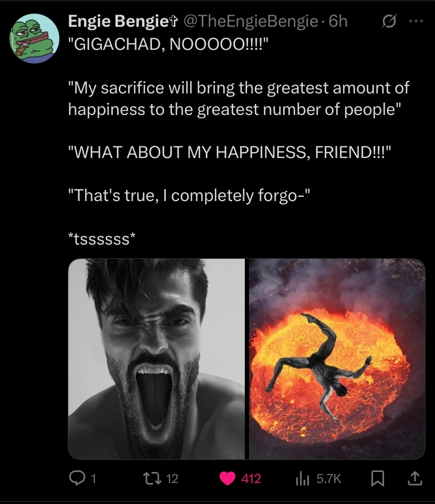435x504 pixels.
Task: Open the three-dot more options menu
Action: tap(416, 22)
